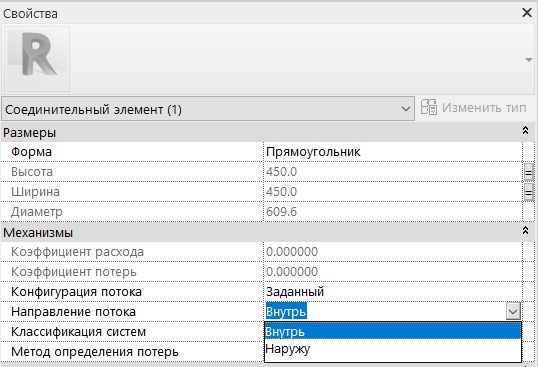The width and height of the screenshot is (538, 367).
Task: Select Внутрь in the dropdown list
Action: click(x=393, y=331)
